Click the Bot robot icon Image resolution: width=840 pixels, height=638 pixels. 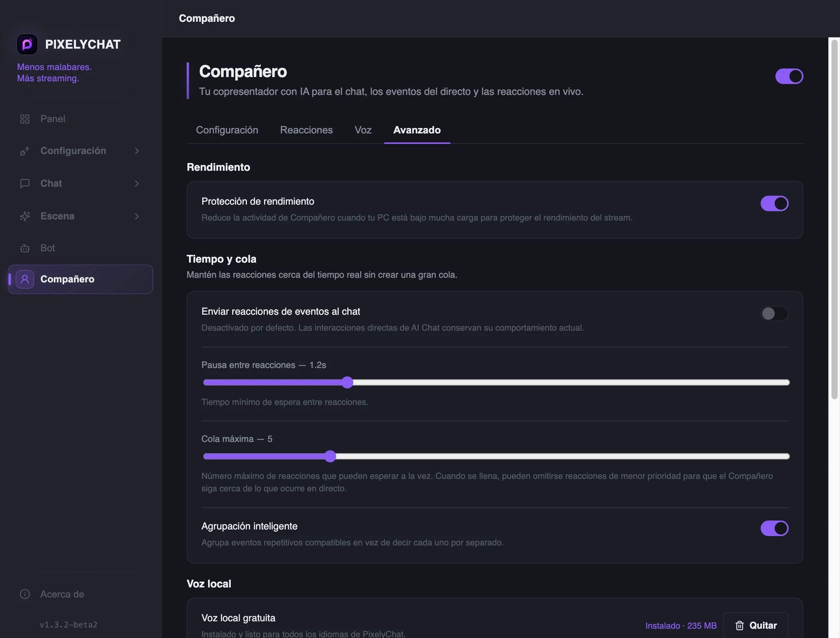(x=25, y=248)
